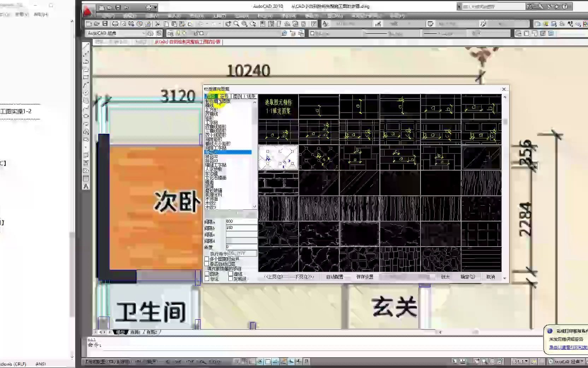This screenshot has width=588, height=368.
Task: Select the 模型 tab
Action: [x=120, y=332]
